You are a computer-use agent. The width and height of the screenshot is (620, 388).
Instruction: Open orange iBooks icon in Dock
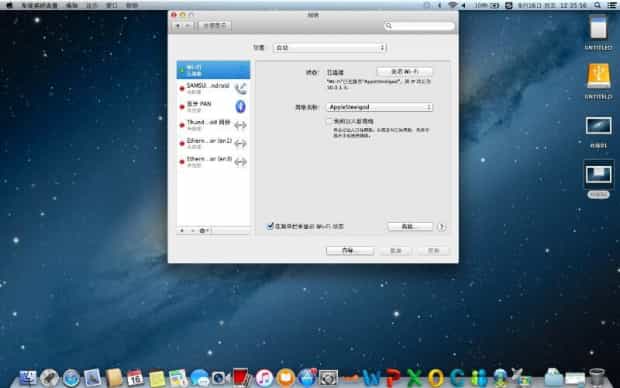coord(285,378)
